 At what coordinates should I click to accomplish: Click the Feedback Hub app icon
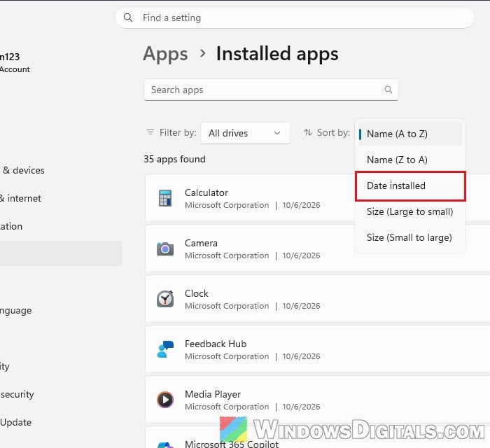[165, 349]
